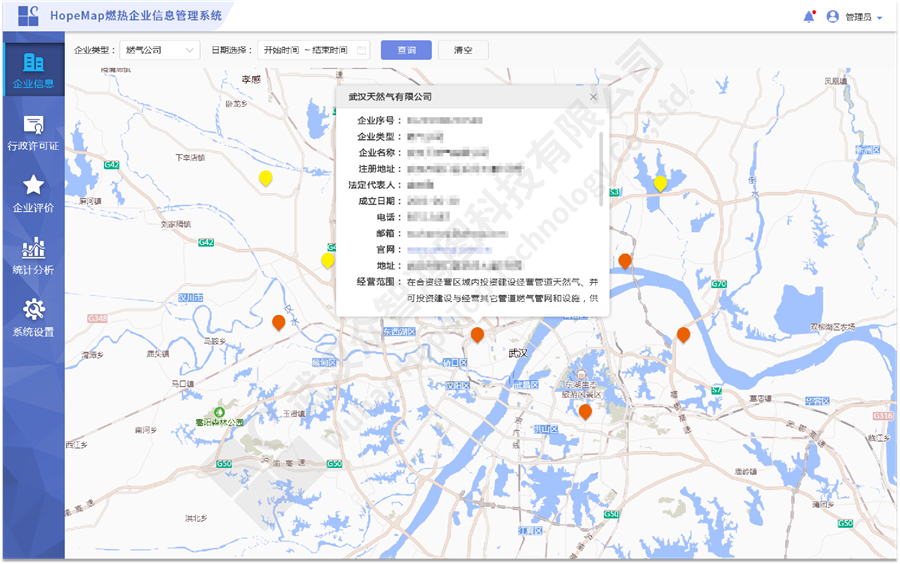Click the 孝感 city label
The width and height of the screenshot is (900, 564).
point(251,79)
